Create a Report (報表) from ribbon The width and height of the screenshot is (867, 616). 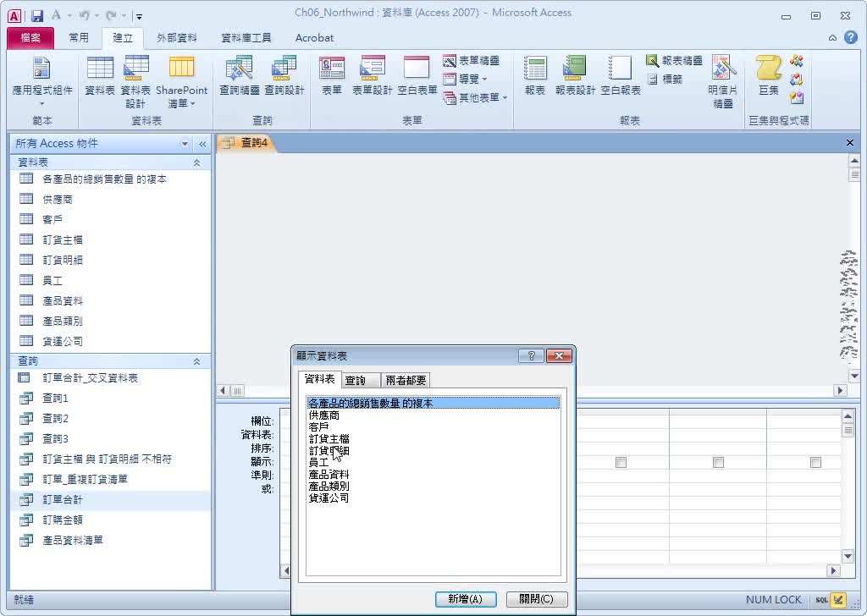535,76
